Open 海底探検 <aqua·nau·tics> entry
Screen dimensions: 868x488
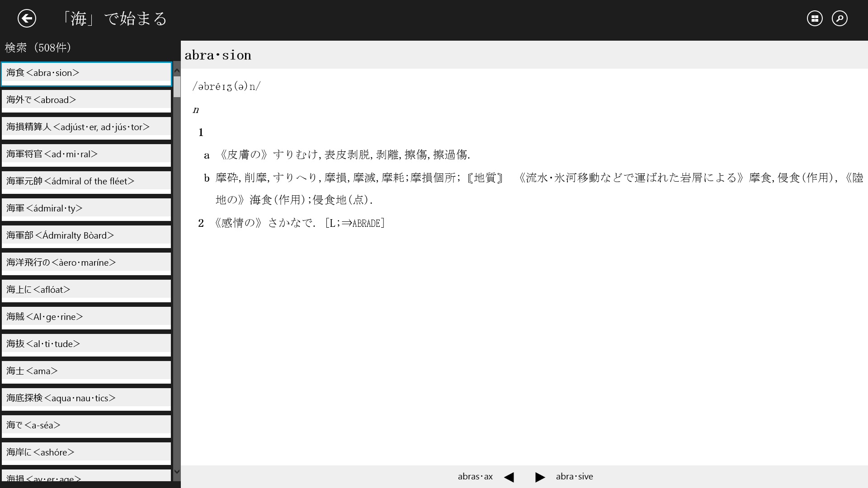(x=86, y=399)
